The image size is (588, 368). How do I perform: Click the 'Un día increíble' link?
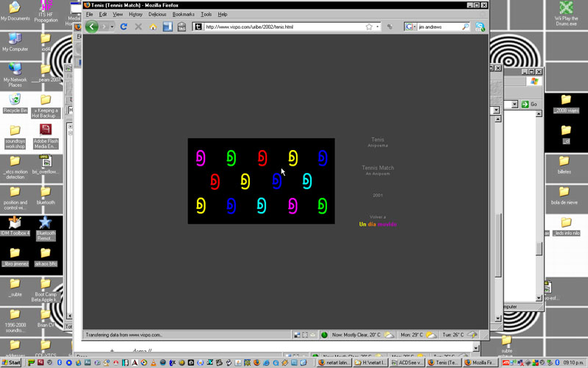(378, 224)
